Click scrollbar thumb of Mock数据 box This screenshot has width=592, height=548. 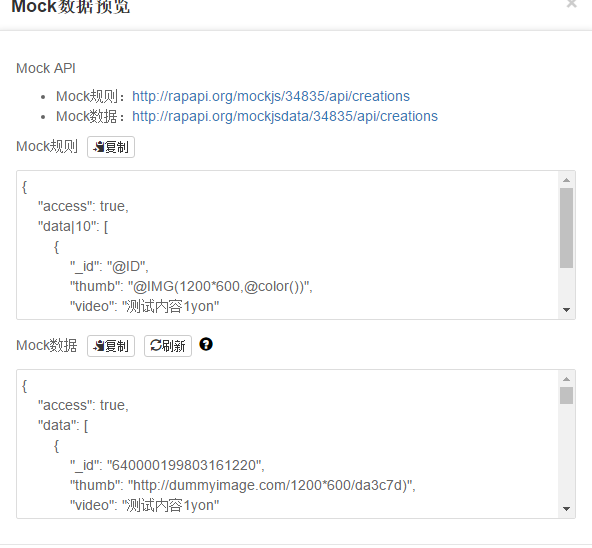tap(566, 395)
